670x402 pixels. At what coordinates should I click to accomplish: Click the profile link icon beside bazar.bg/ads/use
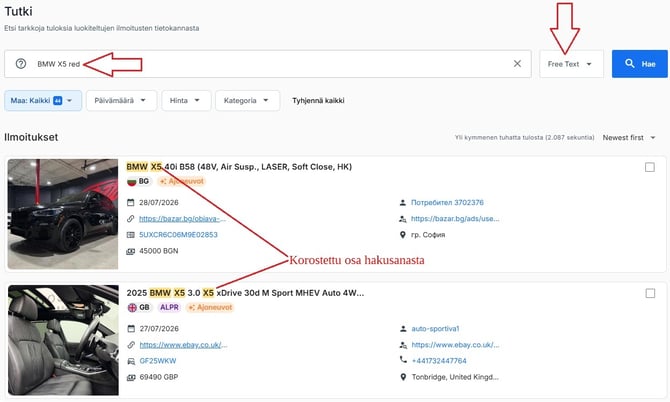[403, 219]
